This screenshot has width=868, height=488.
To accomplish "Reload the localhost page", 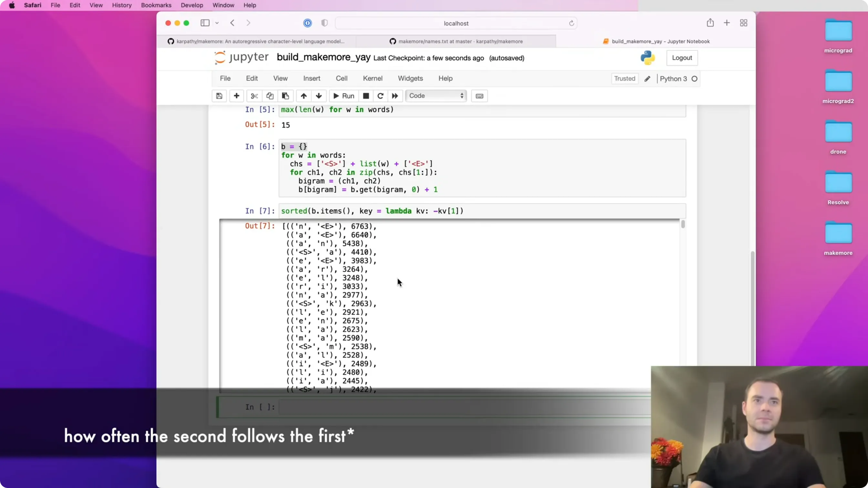I will pyautogui.click(x=572, y=23).
